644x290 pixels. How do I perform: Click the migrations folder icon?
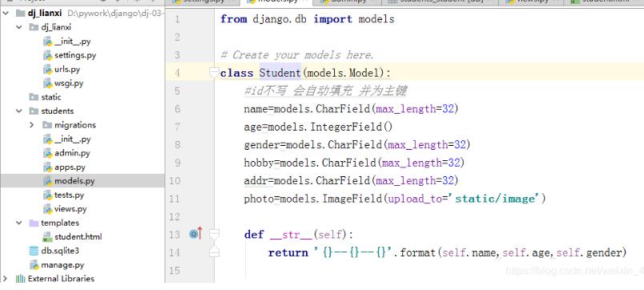(x=47, y=125)
